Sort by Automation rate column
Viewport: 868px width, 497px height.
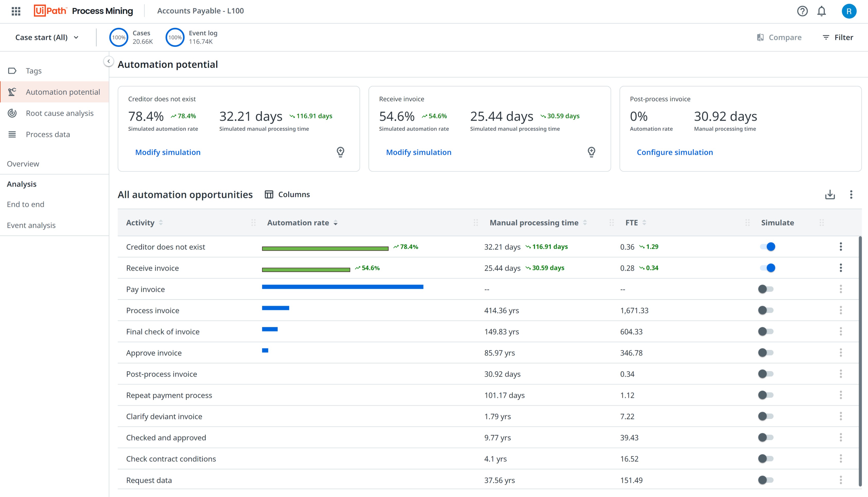pos(336,223)
